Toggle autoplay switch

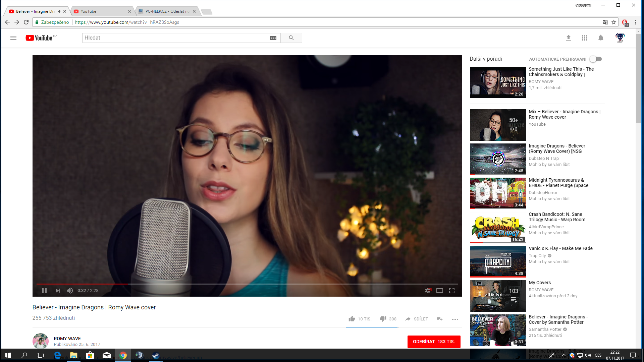(x=596, y=59)
